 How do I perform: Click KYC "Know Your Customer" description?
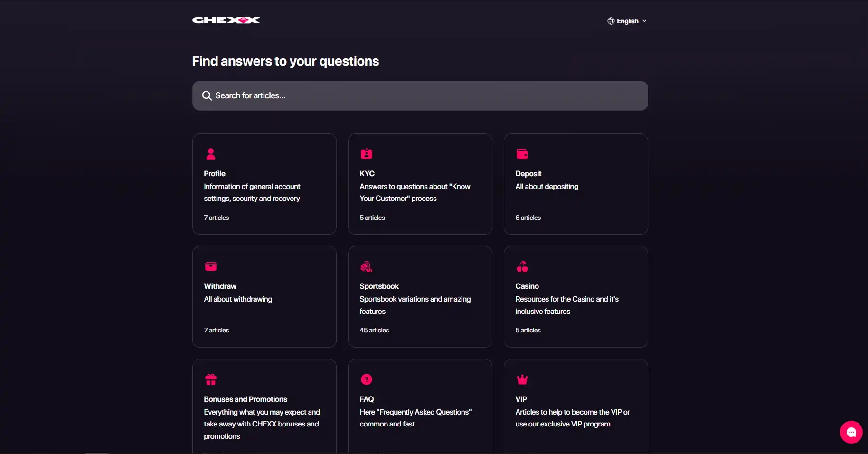(x=415, y=192)
